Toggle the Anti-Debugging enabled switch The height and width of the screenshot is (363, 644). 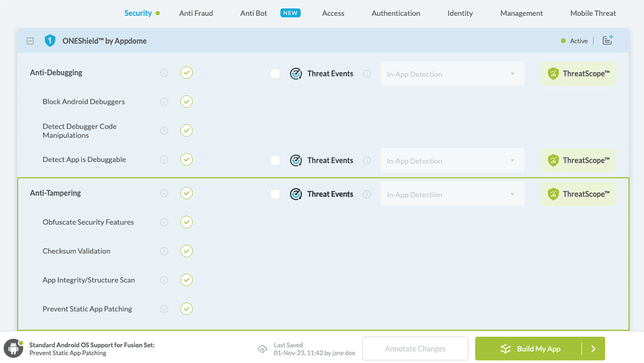186,72
